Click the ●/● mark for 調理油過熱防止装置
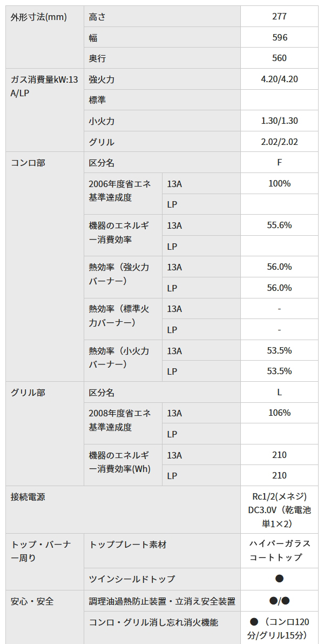This screenshot has width=324, height=644. pyautogui.click(x=279, y=601)
